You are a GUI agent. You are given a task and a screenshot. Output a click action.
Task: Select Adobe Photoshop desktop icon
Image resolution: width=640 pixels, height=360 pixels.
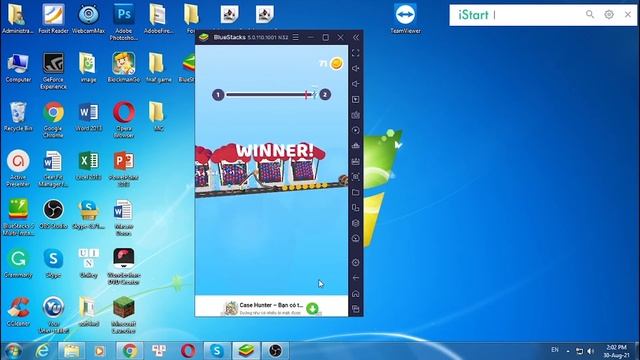(124, 22)
